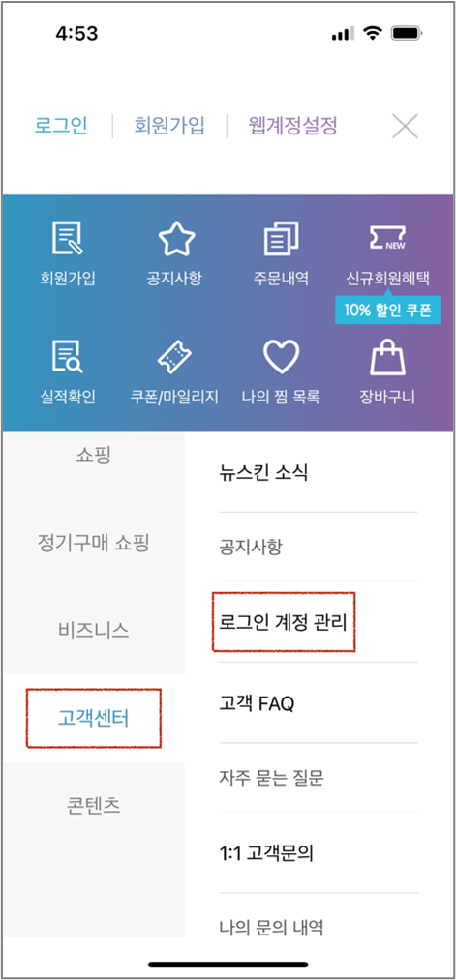The image size is (456, 980).
Task: Open 공지사항 star icon
Action: click(176, 239)
